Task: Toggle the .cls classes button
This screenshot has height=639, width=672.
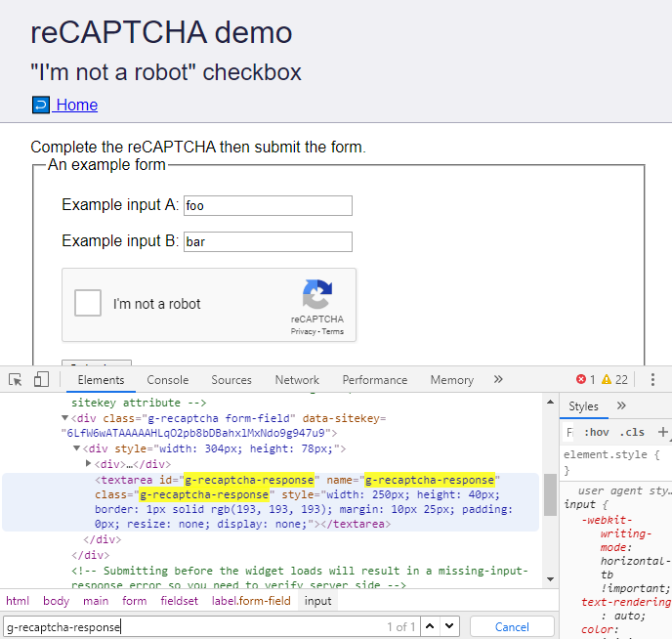Action: pyautogui.click(x=632, y=432)
